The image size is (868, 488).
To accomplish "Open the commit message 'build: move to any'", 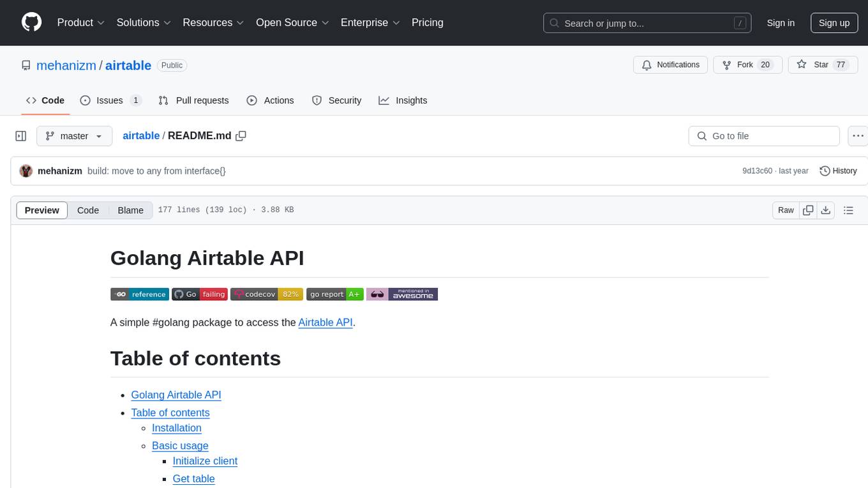I will (x=156, y=171).
